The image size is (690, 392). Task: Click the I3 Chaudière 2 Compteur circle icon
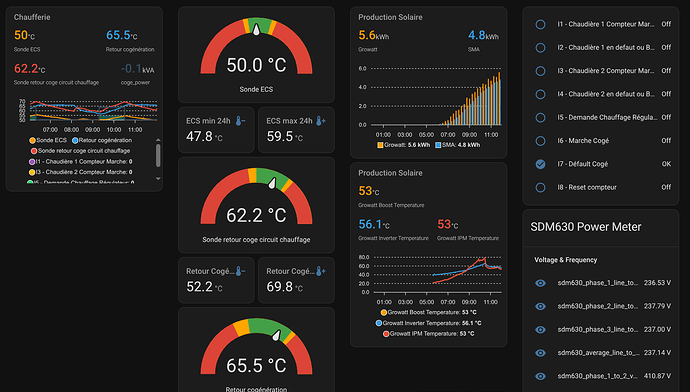pos(540,71)
